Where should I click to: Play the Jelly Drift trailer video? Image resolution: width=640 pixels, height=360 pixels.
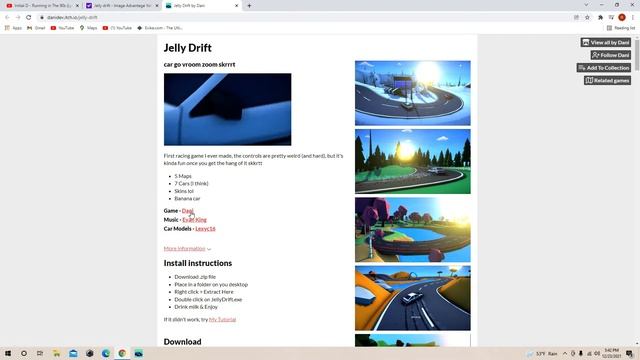(227, 109)
